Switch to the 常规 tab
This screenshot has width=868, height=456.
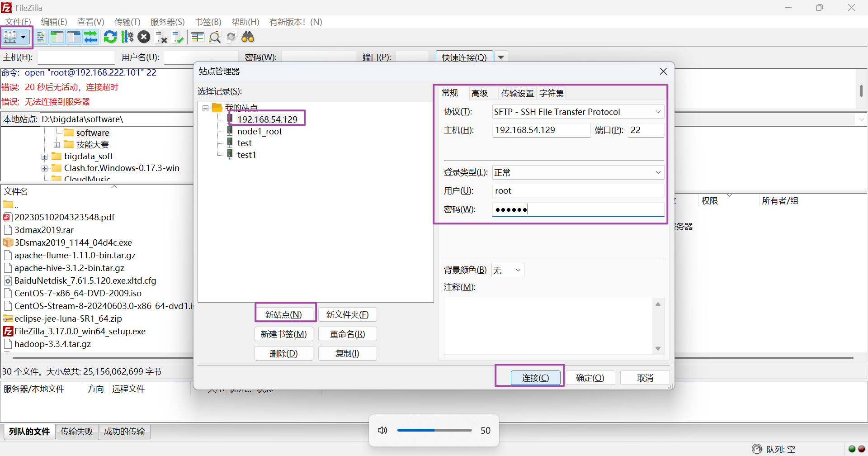coord(450,93)
